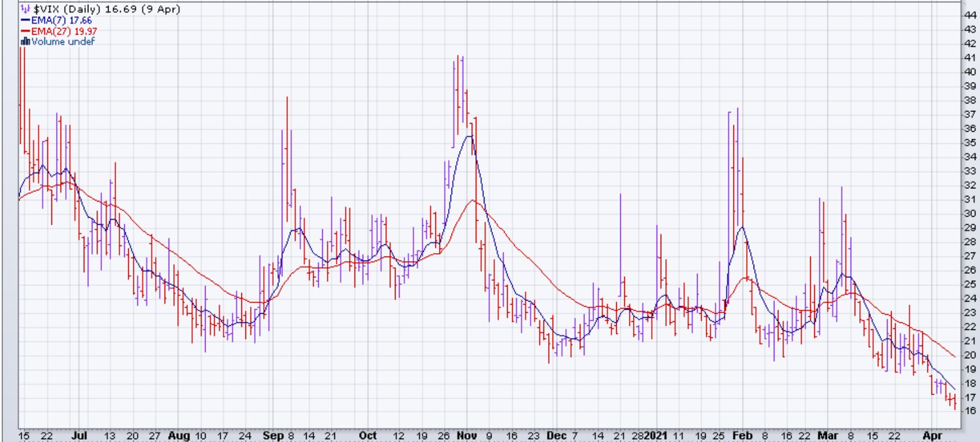
Task: Click the Volume bar chart legend icon
Action: pos(25,42)
